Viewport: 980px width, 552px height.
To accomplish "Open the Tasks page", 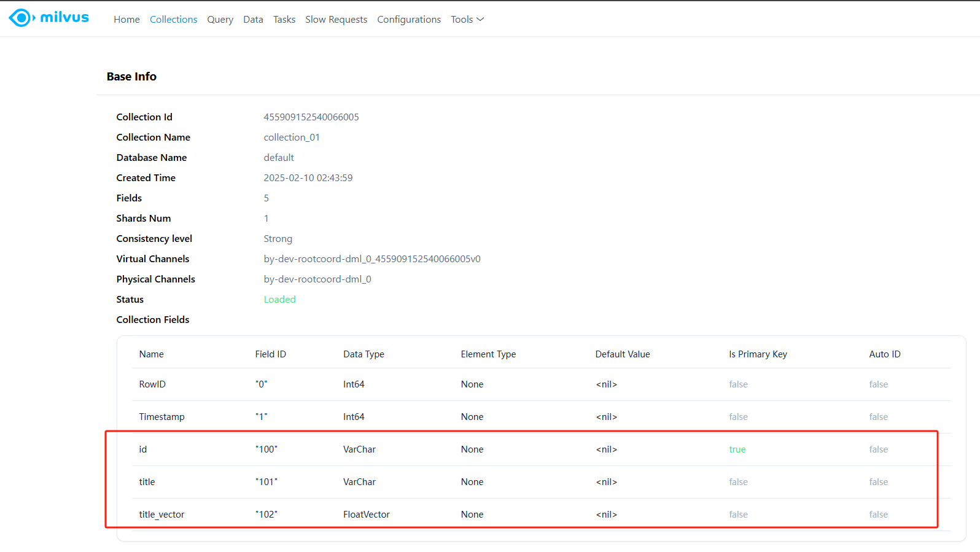I will coord(284,20).
